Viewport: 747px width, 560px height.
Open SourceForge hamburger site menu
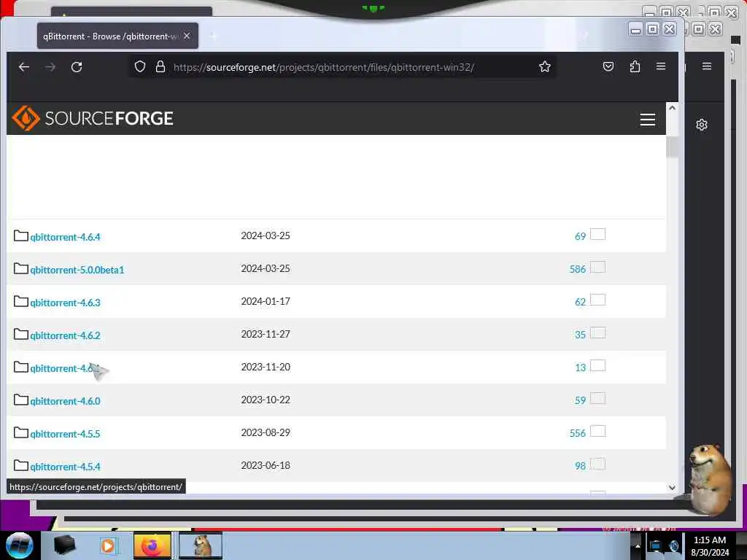click(648, 119)
